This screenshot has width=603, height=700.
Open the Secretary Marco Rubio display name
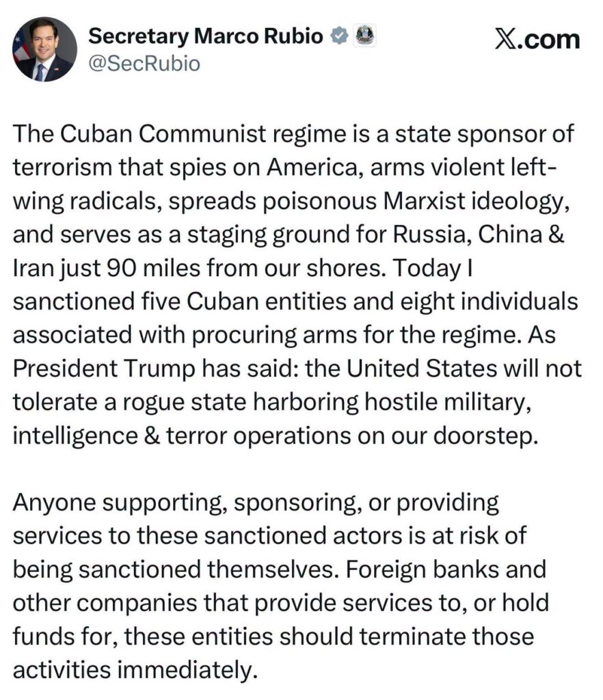click(x=206, y=36)
